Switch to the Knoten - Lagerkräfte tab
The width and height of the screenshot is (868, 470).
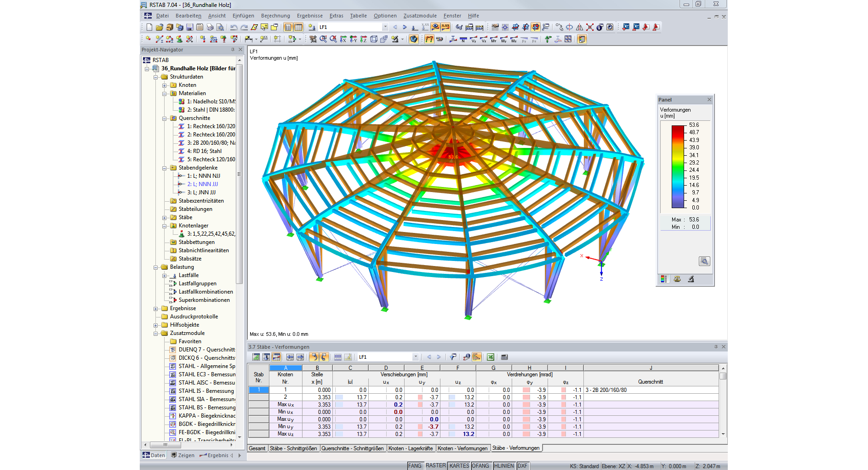click(x=410, y=448)
